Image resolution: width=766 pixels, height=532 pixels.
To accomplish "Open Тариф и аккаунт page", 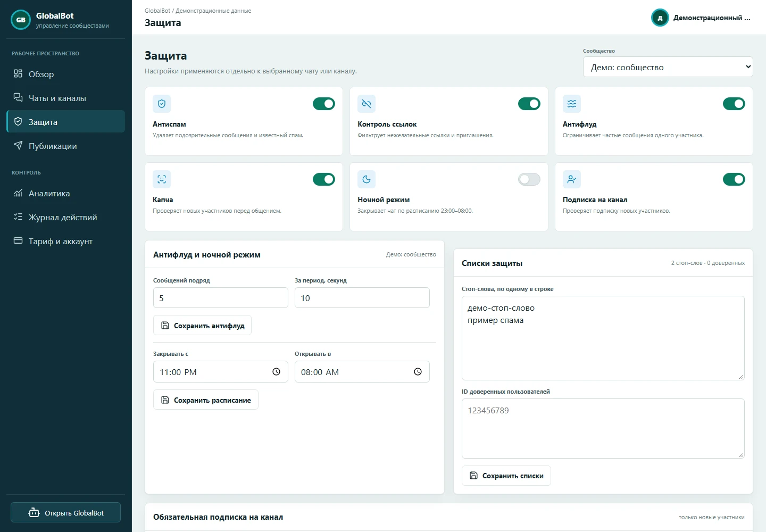I will coord(66,241).
